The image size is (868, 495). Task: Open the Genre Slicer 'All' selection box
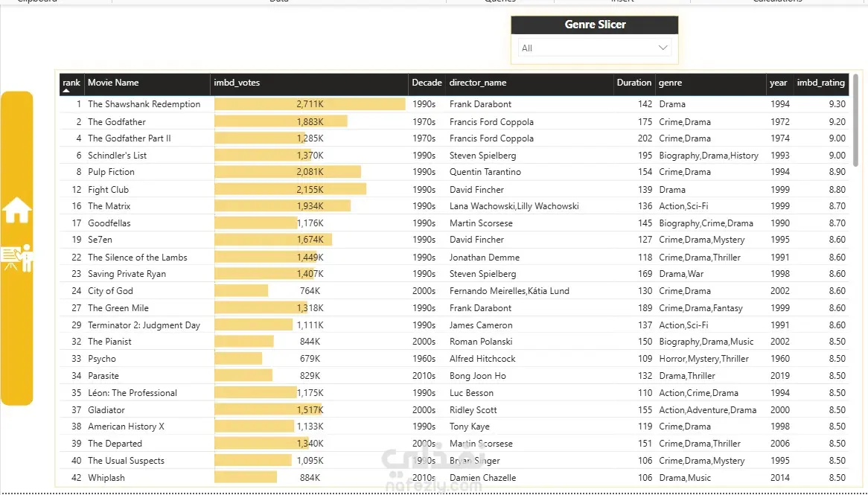point(595,48)
